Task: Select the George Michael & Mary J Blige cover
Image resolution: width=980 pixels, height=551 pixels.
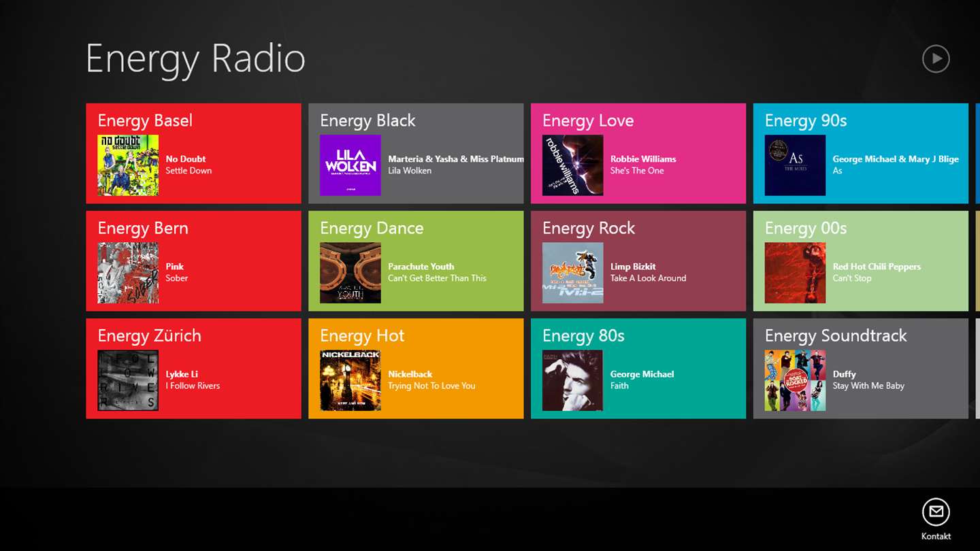Action: point(795,165)
